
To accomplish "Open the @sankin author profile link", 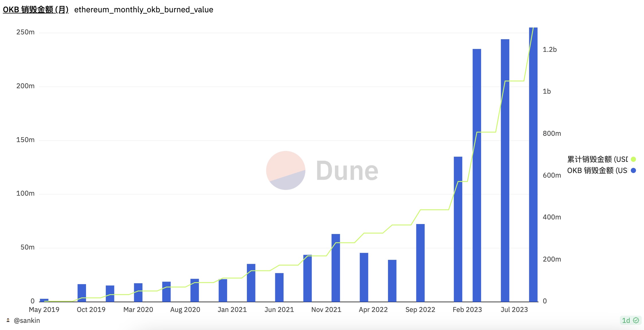I will point(27,320).
